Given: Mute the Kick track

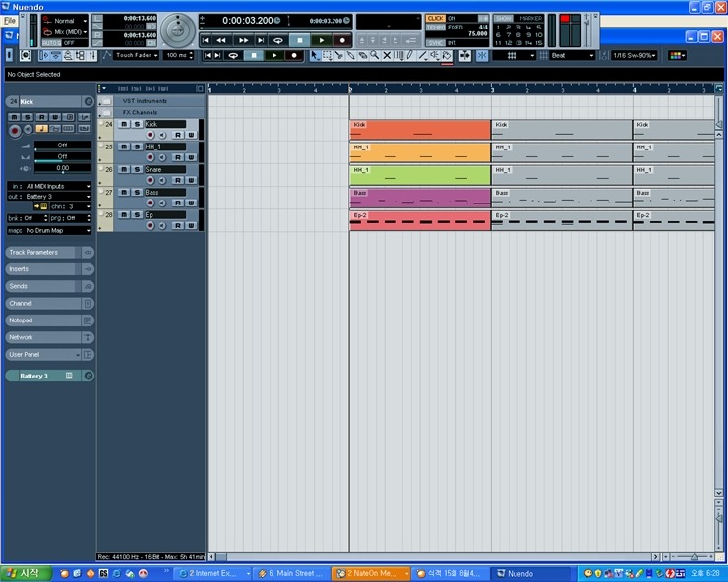Looking at the screenshot, I should click(124, 125).
